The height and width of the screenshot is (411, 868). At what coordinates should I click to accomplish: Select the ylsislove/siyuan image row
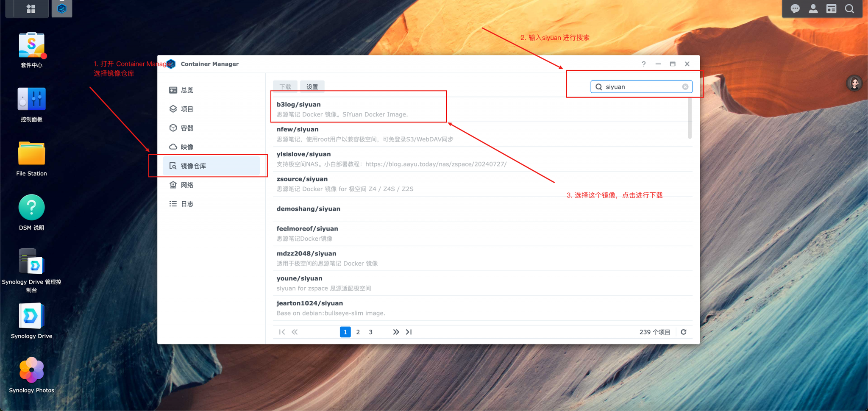[x=482, y=159]
